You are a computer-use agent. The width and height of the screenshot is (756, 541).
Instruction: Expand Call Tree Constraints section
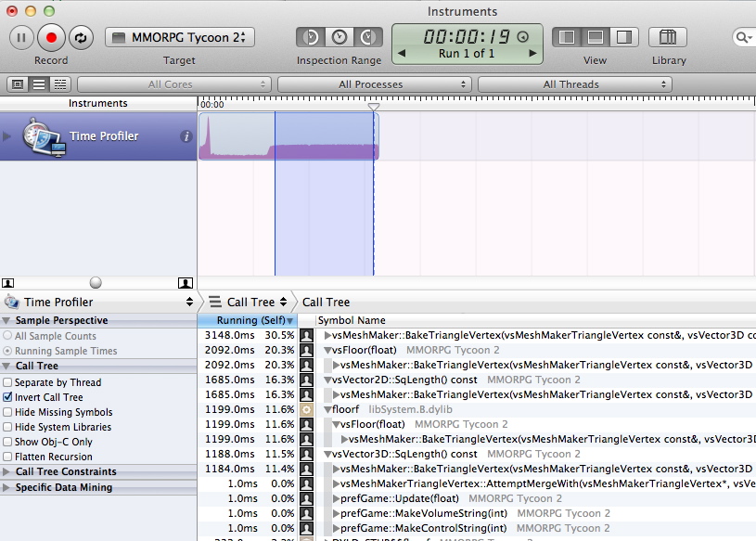click(6, 471)
